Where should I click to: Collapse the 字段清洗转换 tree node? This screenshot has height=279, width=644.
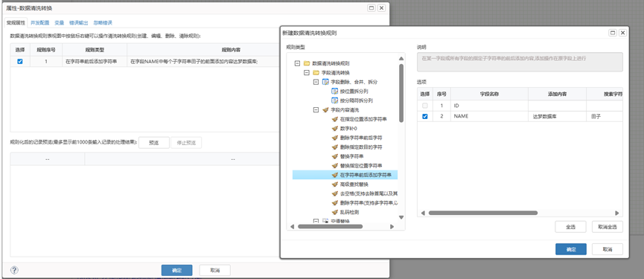[x=307, y=73]
